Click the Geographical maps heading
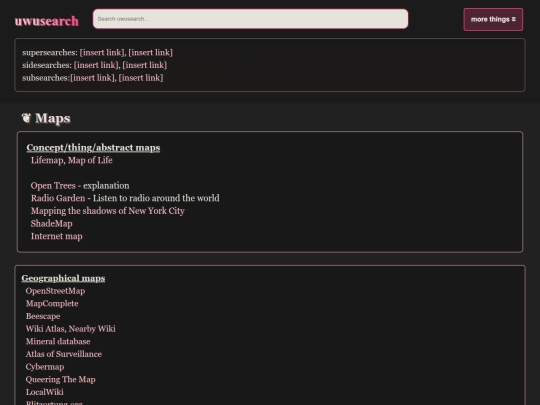The width and height of the screenshot is (540, 405). click(63, 278)
